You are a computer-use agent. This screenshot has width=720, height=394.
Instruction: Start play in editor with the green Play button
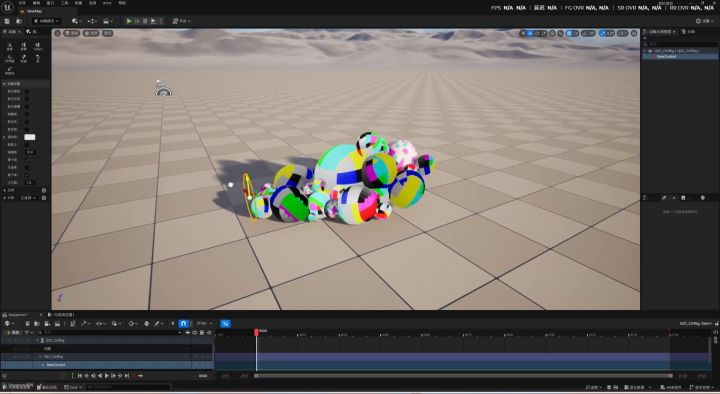pos(129,21)
